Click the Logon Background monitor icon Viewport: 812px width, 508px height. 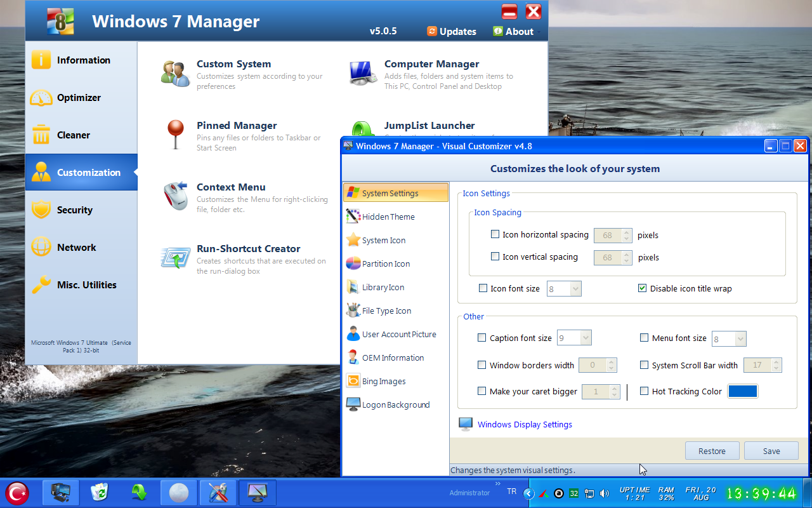[353, 404]
